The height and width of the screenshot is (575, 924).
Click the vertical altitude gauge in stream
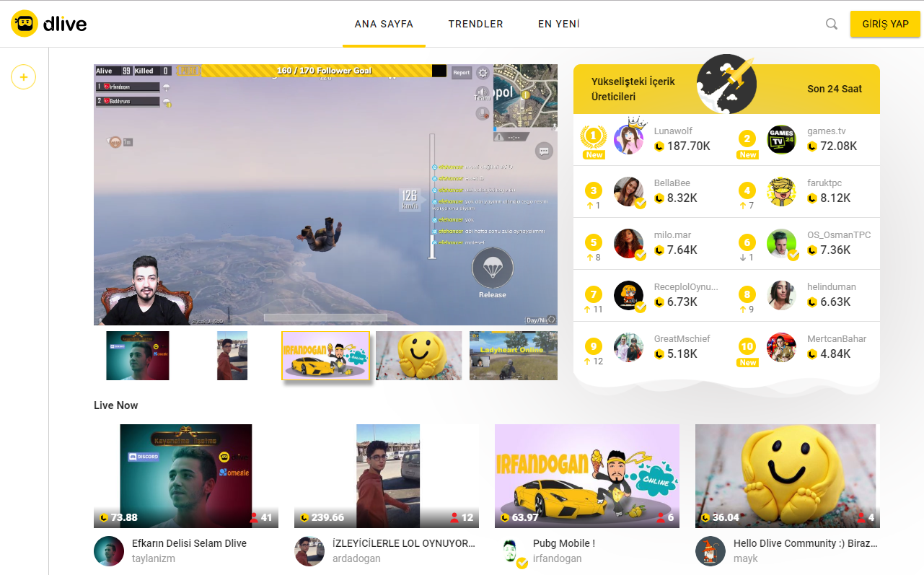[x=432, y=196]
